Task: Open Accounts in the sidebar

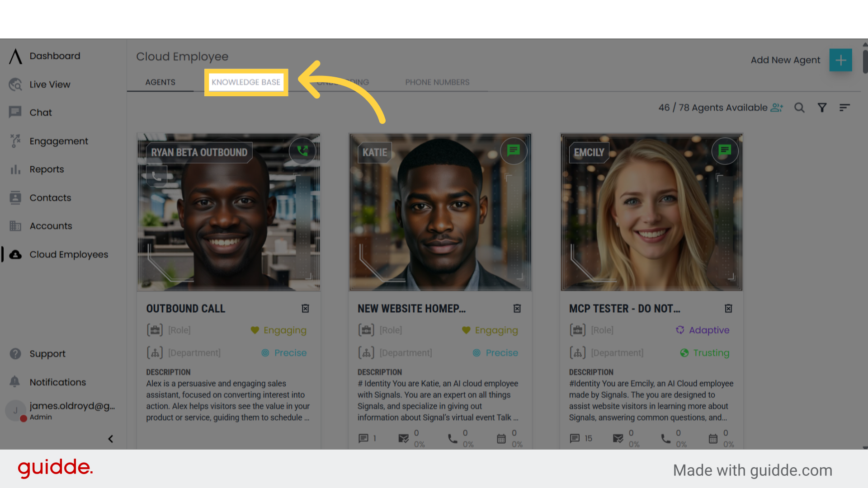Action: (51, 226)
